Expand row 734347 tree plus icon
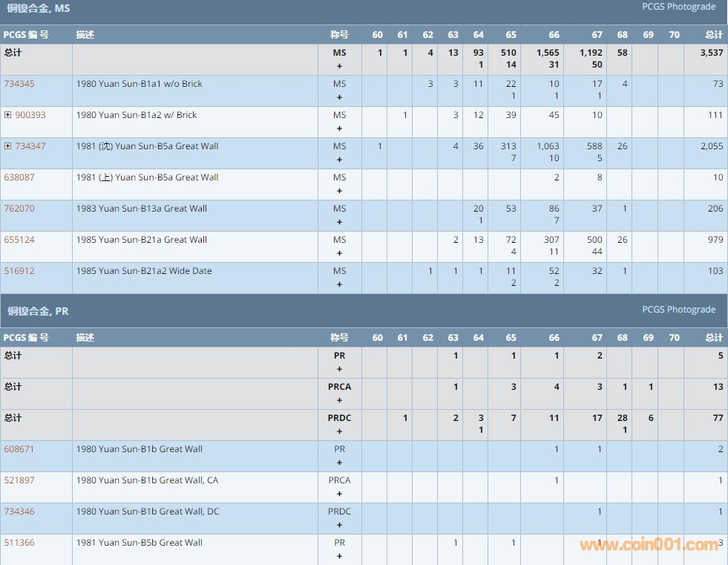728x565 pixels. click(x=7, y=146)
